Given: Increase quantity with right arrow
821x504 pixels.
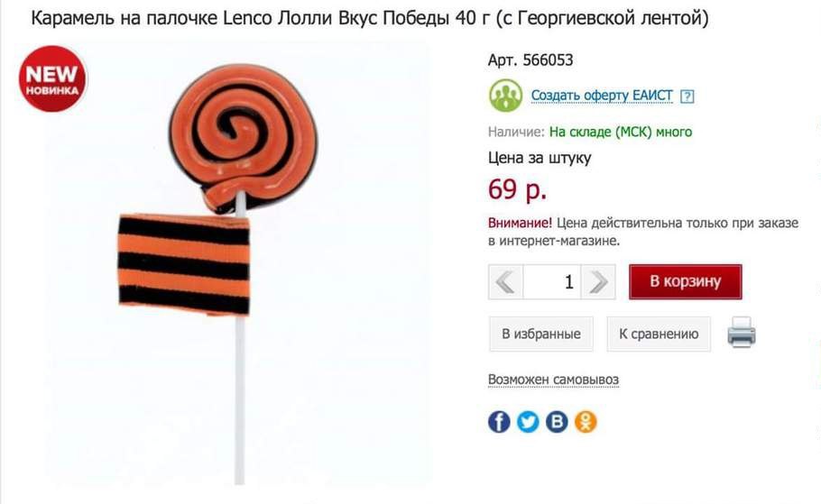Looking at the screenshot, I should coord(598,282).
